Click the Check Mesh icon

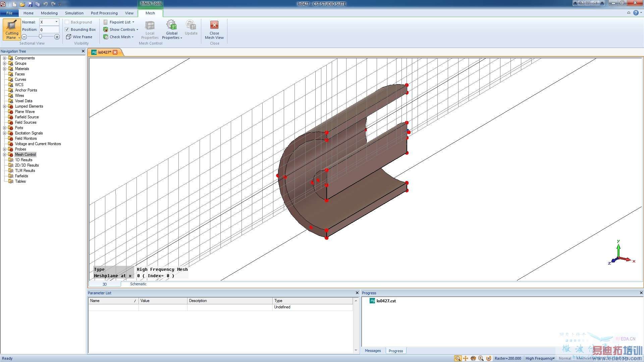[x=106, y=37]
